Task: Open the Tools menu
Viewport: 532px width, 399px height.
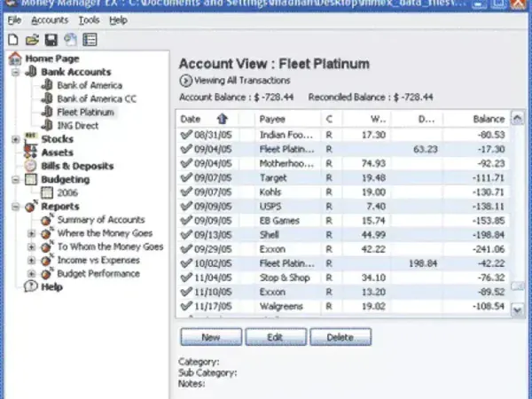Action: pos(89,20)
